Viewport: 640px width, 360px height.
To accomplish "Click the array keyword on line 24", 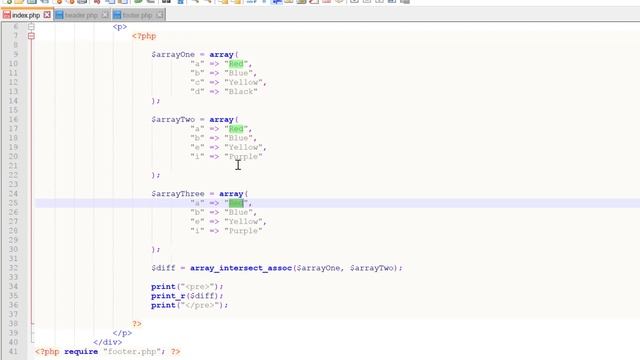I will (231, 194).
